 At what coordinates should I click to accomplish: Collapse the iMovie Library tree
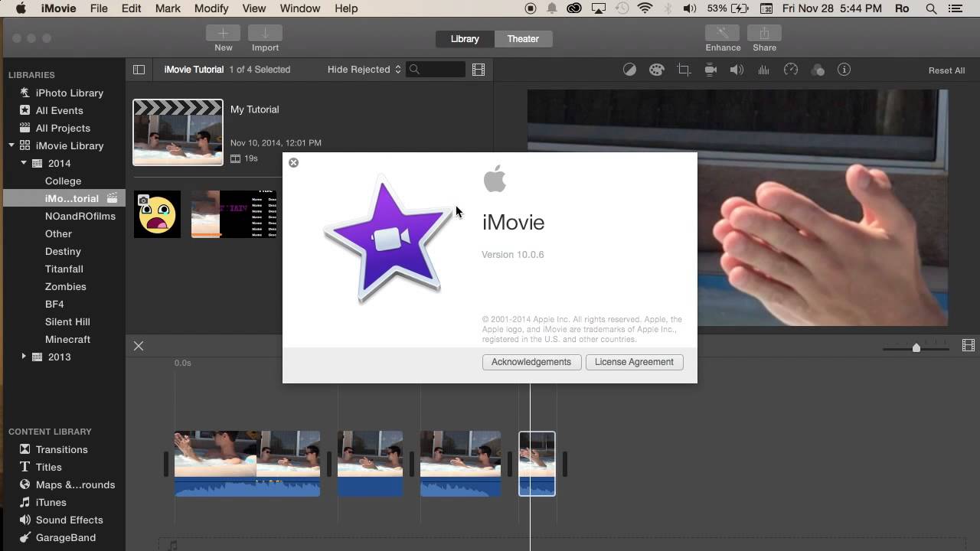pos(11,145)
